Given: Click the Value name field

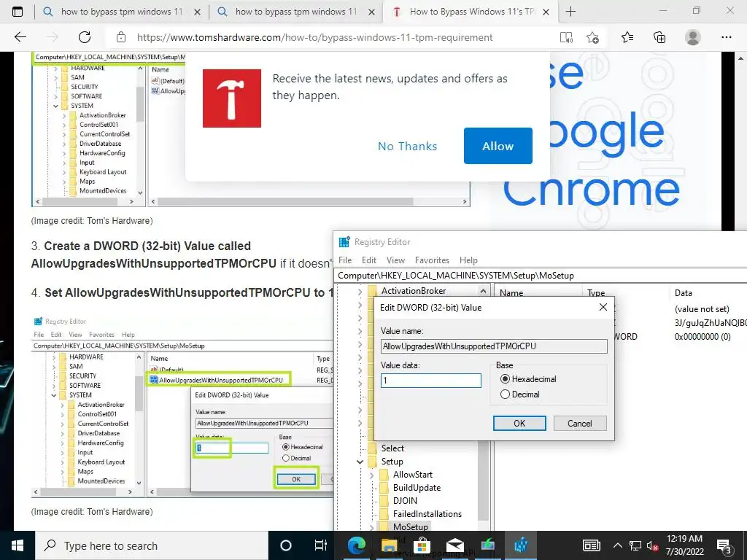Looking at the screenshot, I should point(494,346).
